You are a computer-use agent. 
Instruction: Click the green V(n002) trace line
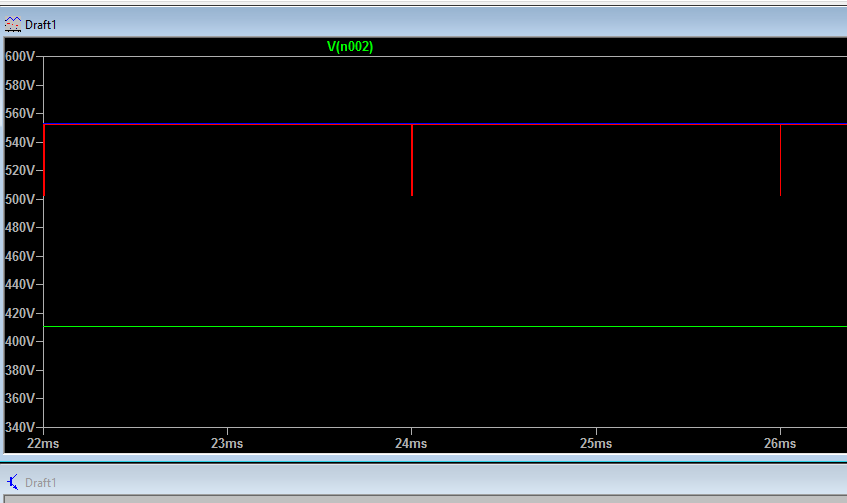[445, 326]
